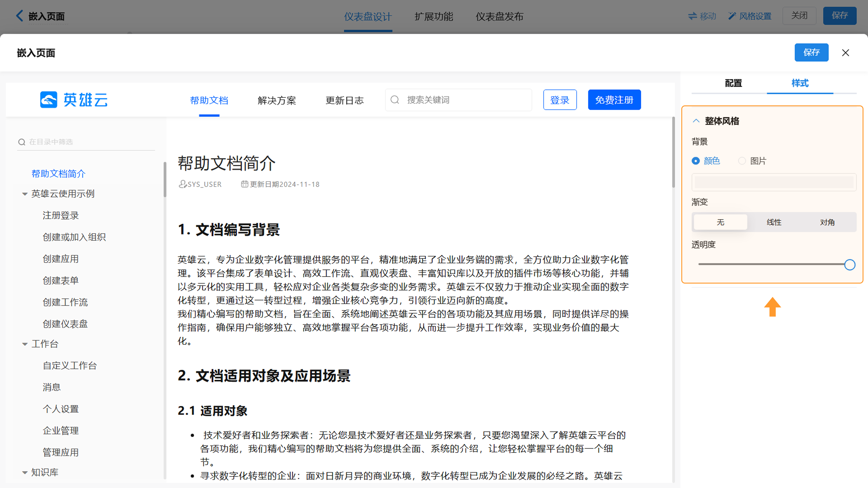Open 个人设置 in the directory
This screenshot has width=868, height=488.
[61, 409]
